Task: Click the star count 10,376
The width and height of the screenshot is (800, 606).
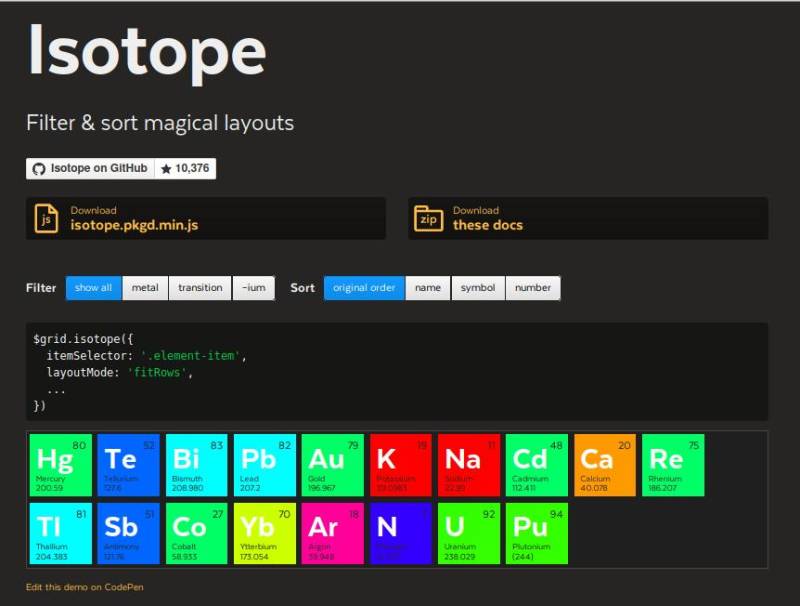Action: click(185, 168)
